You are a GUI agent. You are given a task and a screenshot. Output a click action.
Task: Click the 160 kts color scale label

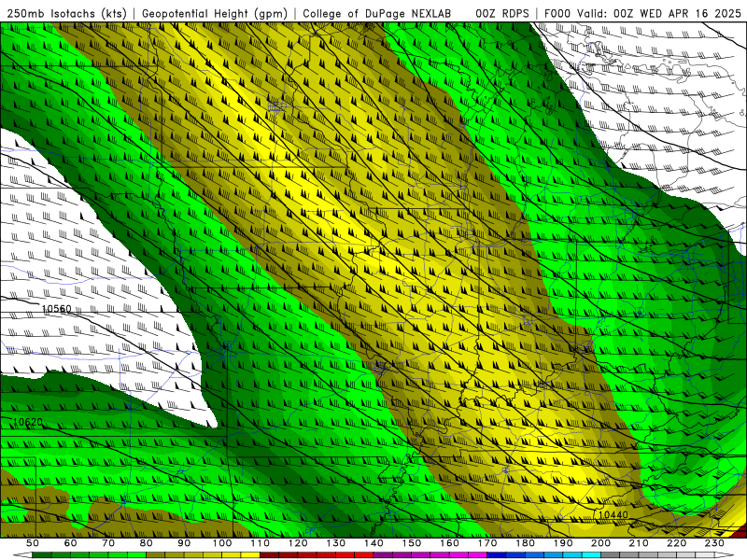[450, 543]
